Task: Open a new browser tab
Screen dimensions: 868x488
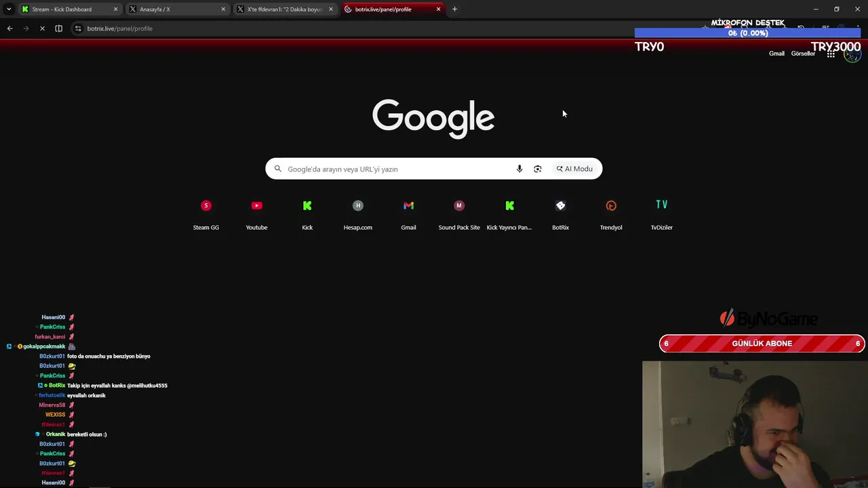Action: (x=454, y=9)
